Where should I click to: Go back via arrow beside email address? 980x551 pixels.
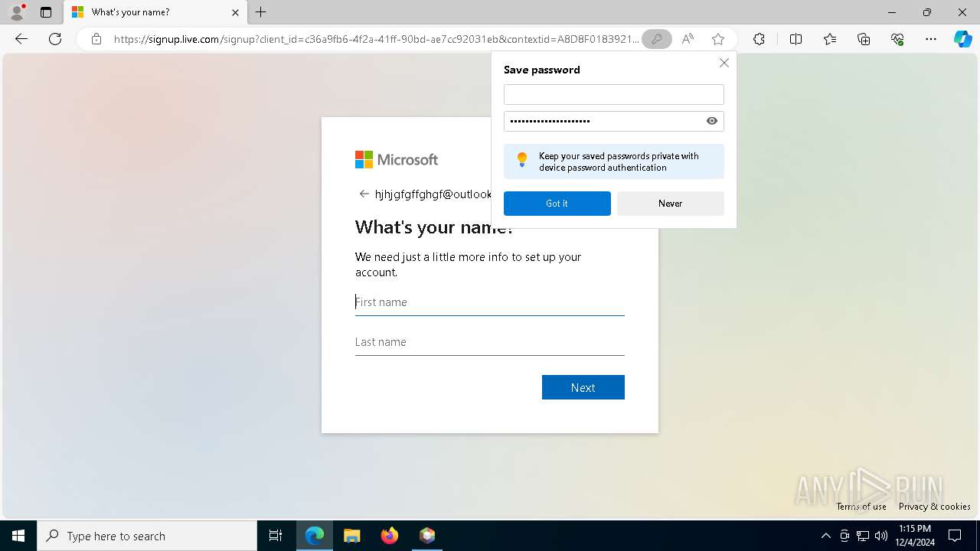364,194
